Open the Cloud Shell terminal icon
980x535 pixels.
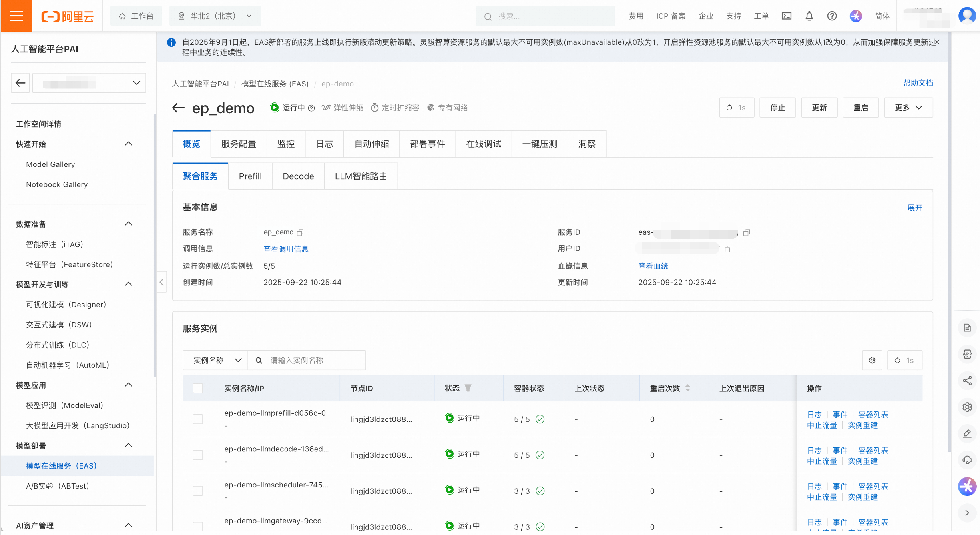coord(786,16)
